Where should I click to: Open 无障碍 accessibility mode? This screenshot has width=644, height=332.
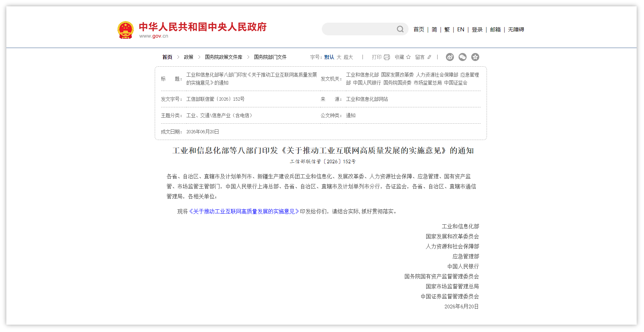(x=516, y=29)
